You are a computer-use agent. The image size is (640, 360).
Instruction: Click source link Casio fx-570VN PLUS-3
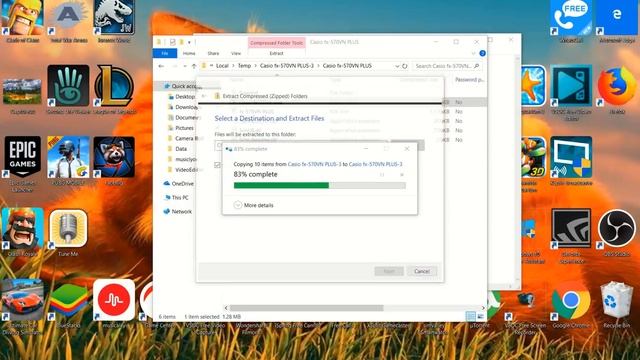pos(314,164)
